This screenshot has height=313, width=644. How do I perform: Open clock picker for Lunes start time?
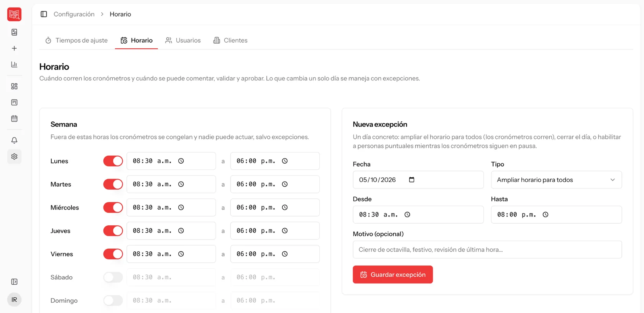(x=181, y=161)
